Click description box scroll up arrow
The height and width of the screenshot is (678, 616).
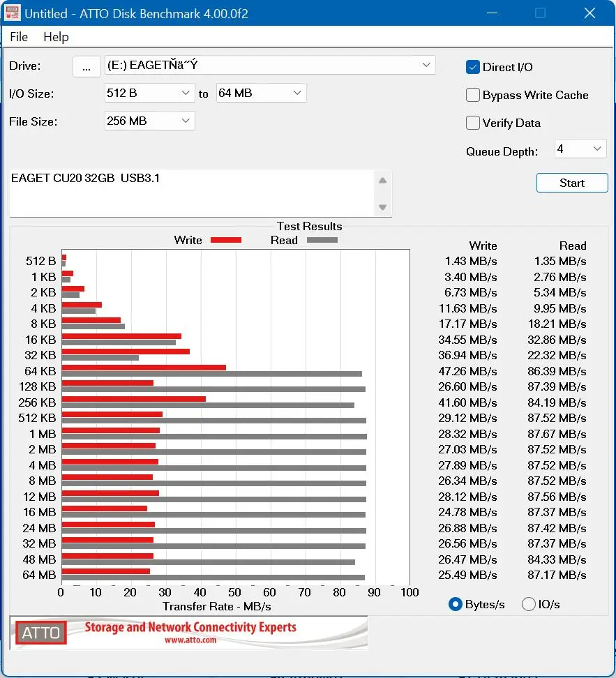point(382,181)
